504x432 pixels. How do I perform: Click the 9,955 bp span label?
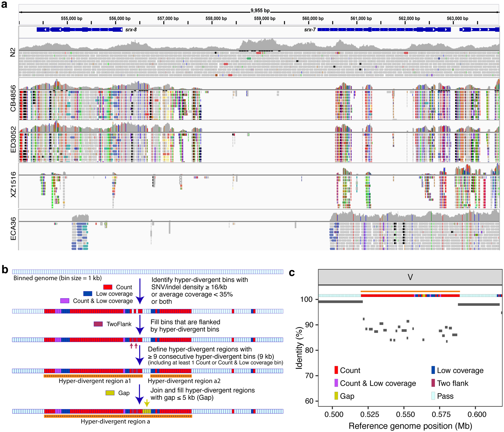[x=260, y=11]
